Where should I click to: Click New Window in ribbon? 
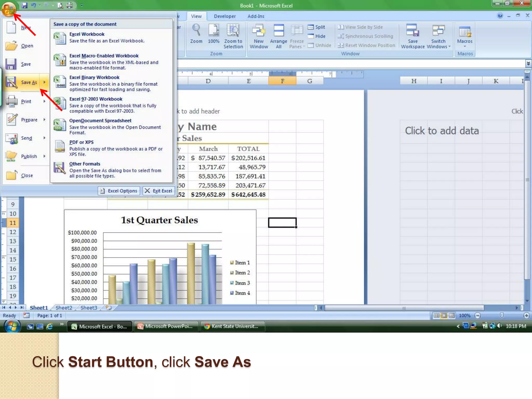coord(259,36)
